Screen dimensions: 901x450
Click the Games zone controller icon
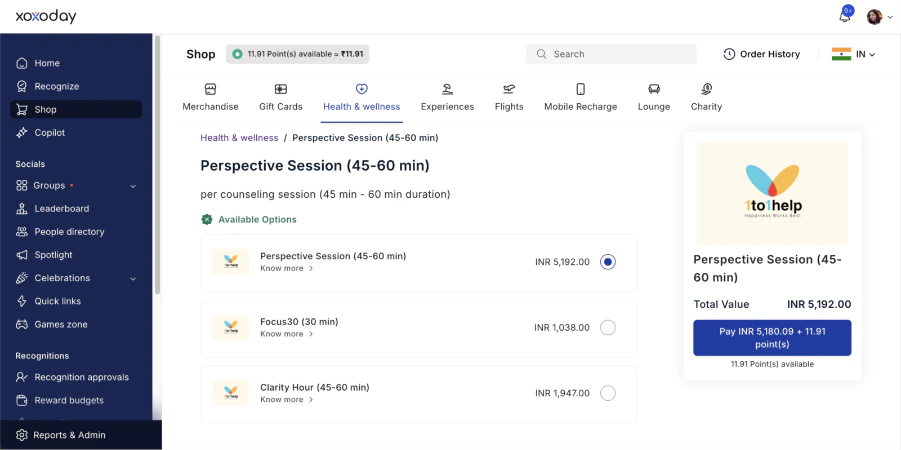pyautogui.click(x=22, y=324)
